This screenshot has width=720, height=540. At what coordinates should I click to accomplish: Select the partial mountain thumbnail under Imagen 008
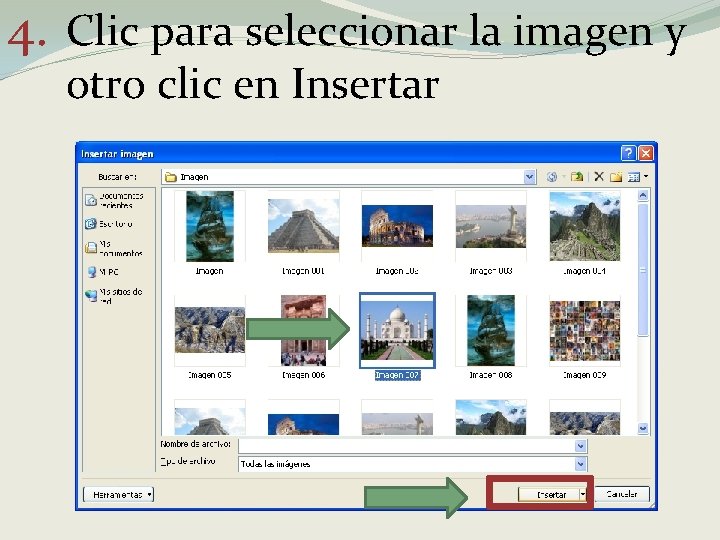click(x=491, y=417)
